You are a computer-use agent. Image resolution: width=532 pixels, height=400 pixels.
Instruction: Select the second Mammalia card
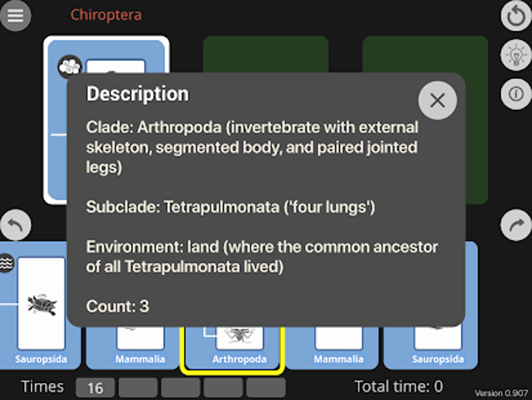pos(338,349)
